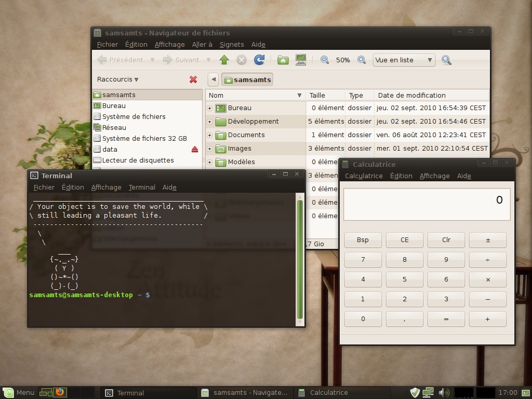Viewport: 532px width, 399px height.
Task: Launch Firefox from the panel
Action: coord(60,392)
